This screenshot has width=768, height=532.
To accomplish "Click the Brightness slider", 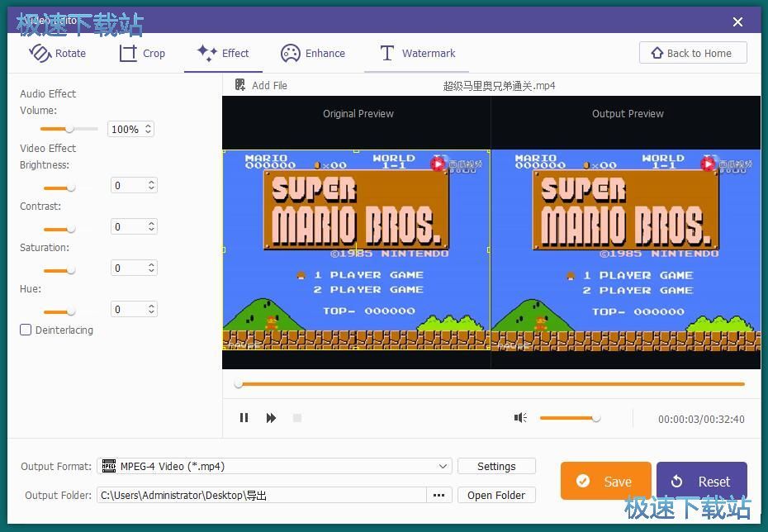I will pos(59,188).
